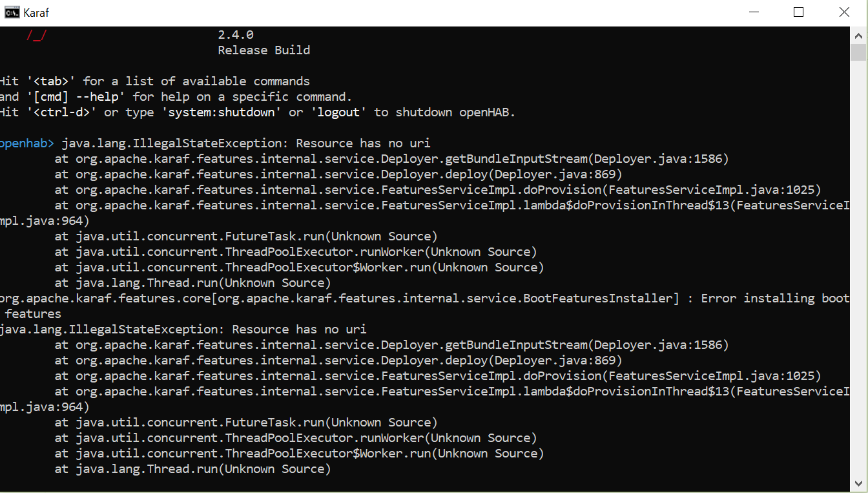
Task: Click the second 'java.lang.IllegalStateException' line
Action: 183,330
